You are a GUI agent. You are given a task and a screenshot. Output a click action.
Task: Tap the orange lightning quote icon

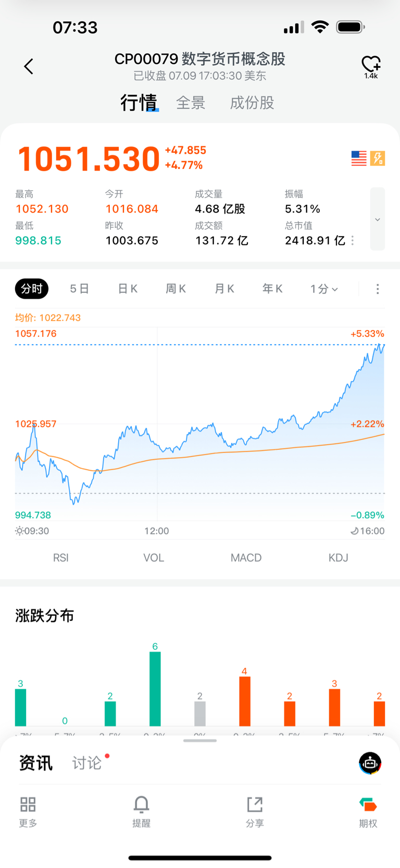point(378,158)
